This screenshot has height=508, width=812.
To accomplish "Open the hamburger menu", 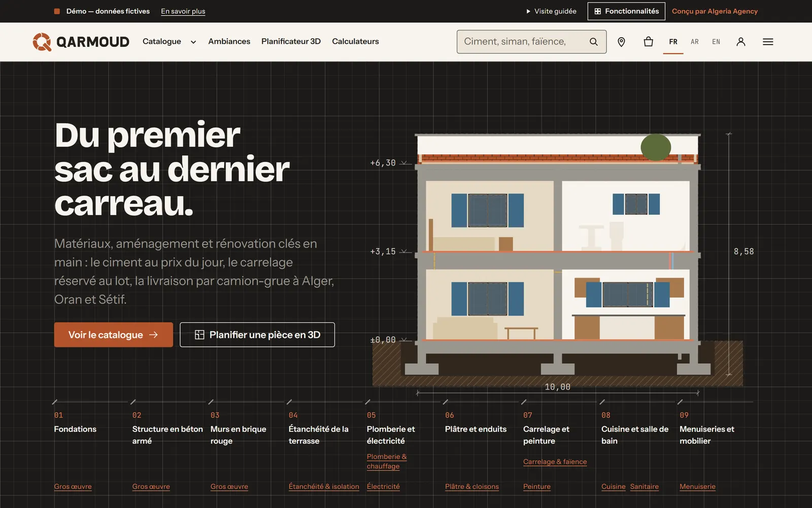I will [768, 42].
